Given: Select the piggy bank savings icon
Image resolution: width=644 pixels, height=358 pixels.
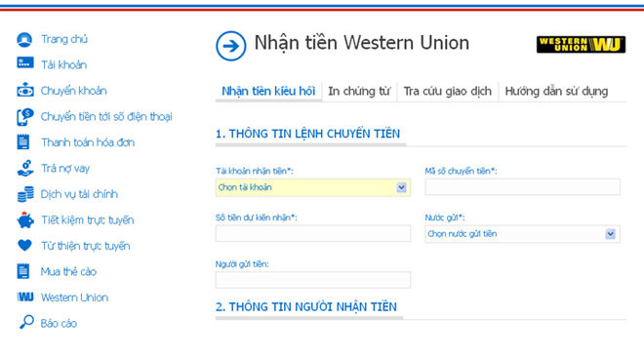Looking at the screenshot, I should pyautogui.click(x=25, y=219).
